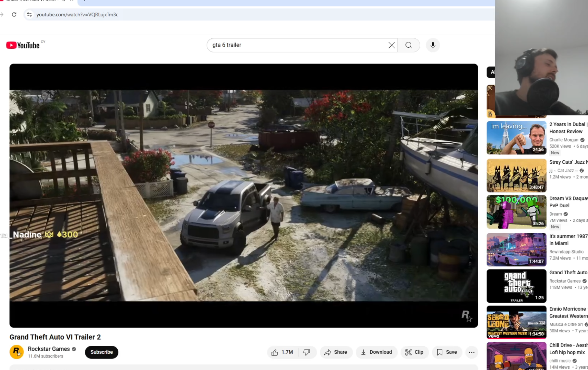The height and width of the screenshot is (370, 588).
Task: Click the Clip button with scissors
Action: pos(414,352)
